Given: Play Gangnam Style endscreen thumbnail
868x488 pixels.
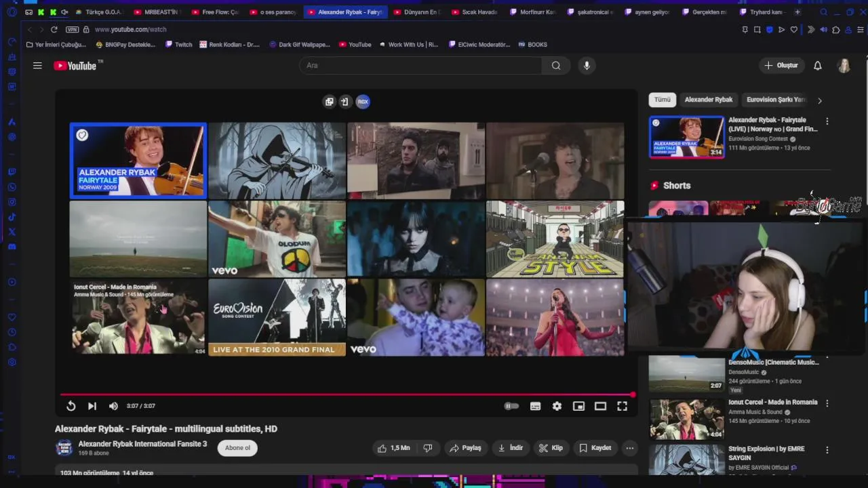Looking at the screenshot, I should tap(555, 239).
